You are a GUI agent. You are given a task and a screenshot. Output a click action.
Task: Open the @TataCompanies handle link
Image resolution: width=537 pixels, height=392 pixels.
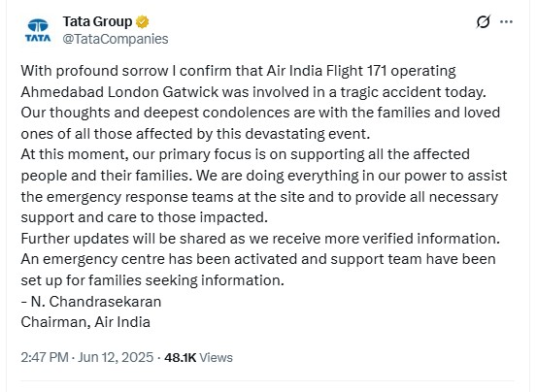tap(115, 39)
